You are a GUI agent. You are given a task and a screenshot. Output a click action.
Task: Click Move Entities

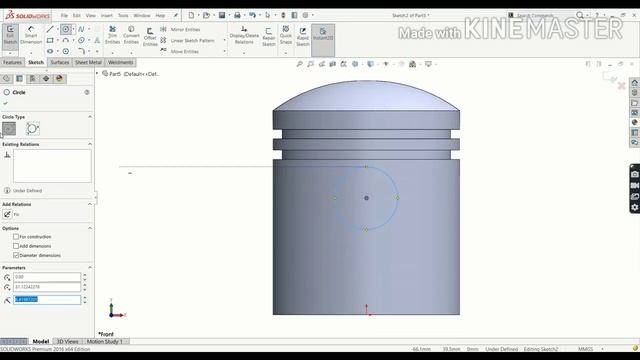point(180,51)
